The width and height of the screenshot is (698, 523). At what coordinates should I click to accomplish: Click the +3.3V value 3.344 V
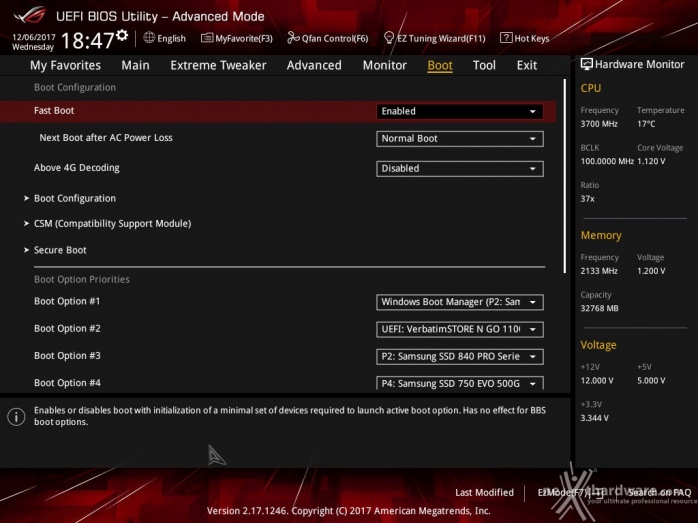[x=594, y=418]
